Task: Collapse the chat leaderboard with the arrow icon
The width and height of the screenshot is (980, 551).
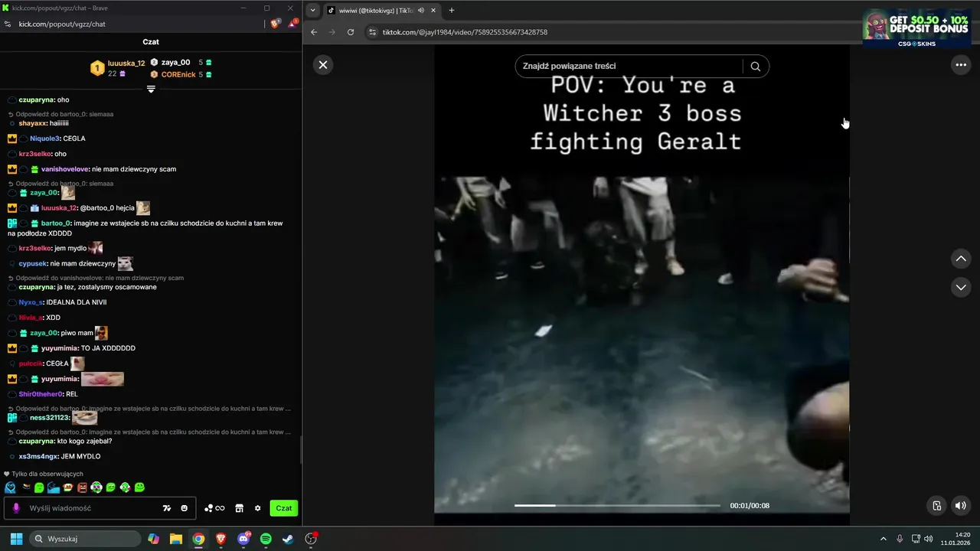Action: pos(151,89)
